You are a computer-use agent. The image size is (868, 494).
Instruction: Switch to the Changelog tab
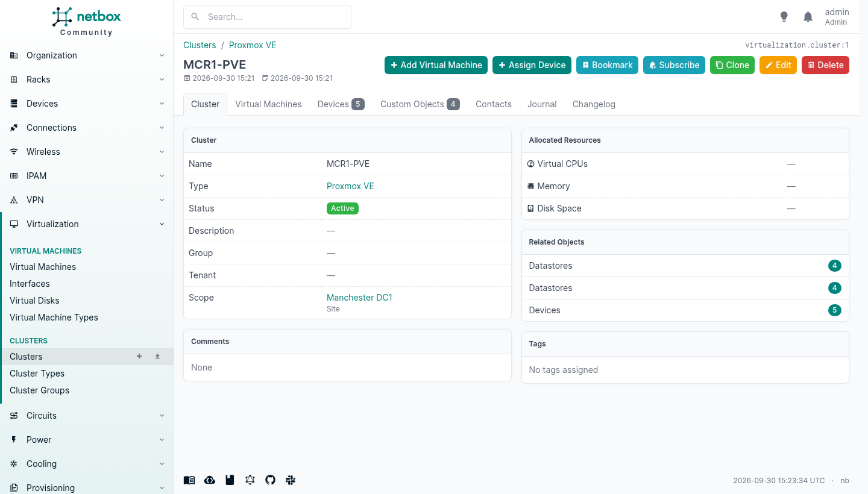point(594,104)
